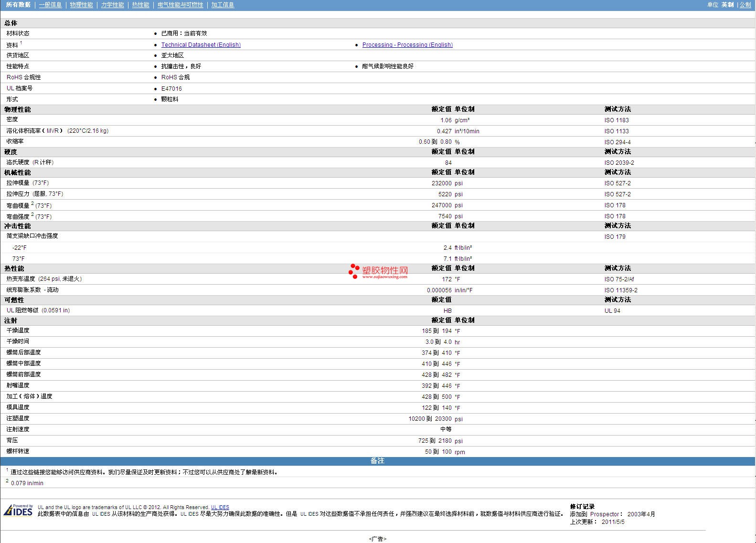
Task: Go to the 热性能 tab
Action: pyautogui.click(x=140, y=5)
